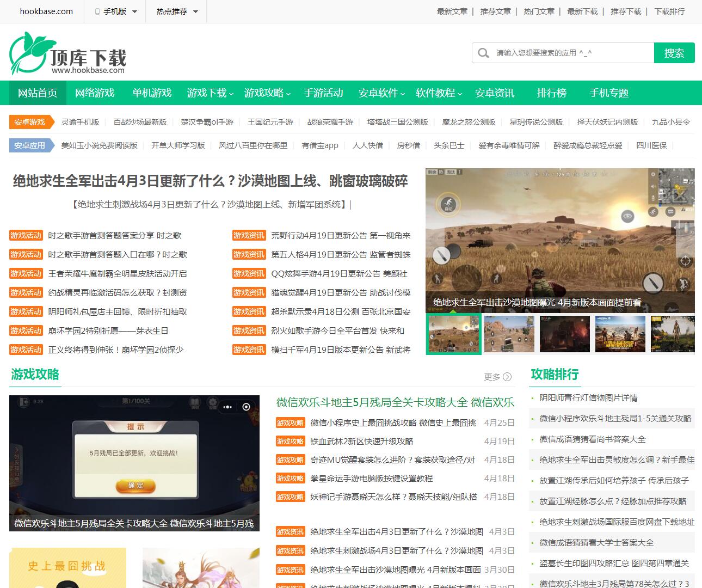Open the 微信欢乐斗地主5月残局 image card

click(134, 463)
